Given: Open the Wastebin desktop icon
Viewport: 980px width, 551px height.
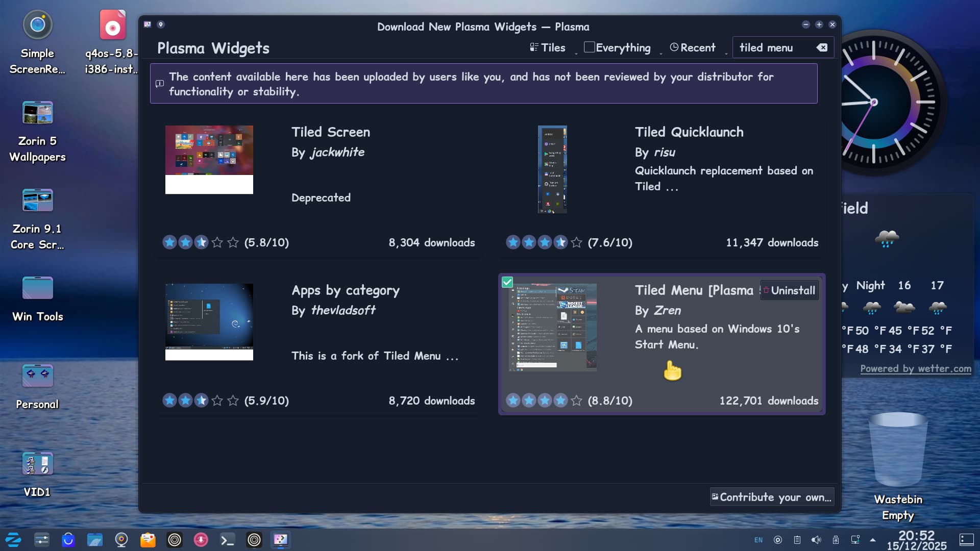Looking at the screenshot, I should [x=897, y=450].
